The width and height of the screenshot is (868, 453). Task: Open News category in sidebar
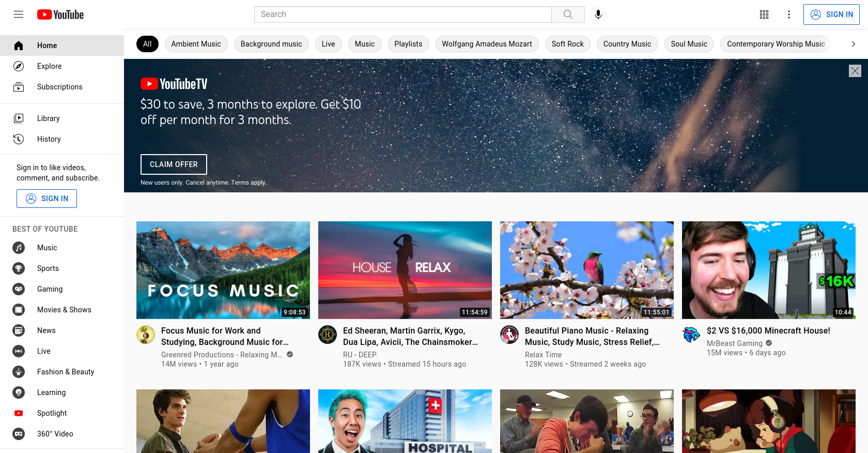coord(62,330)
